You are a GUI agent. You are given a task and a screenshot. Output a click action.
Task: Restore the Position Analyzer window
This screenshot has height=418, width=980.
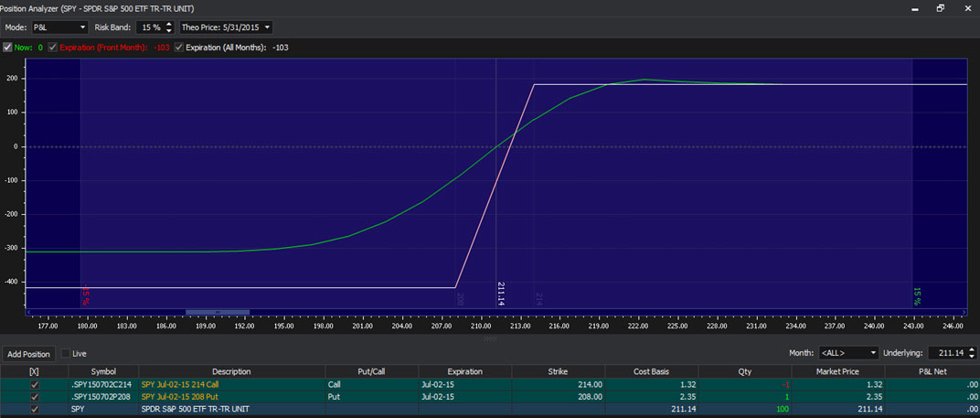[940, 7]
